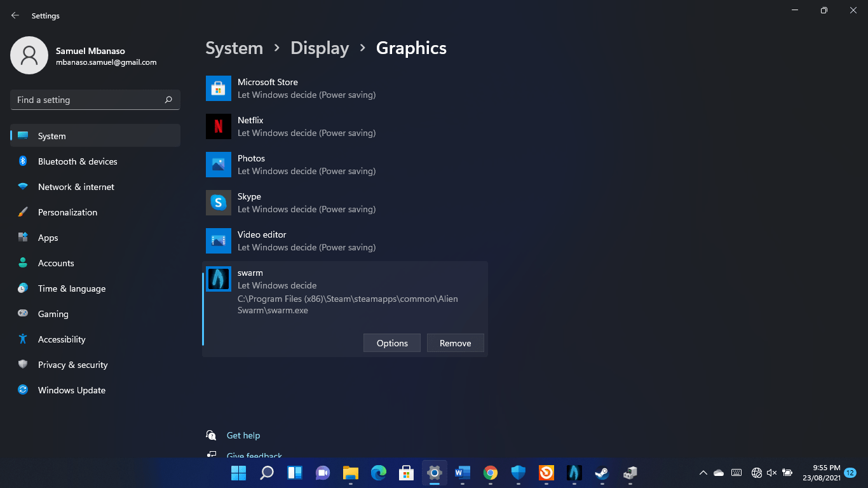Screen dimensions: 868x488
Task: Click the battery tray icon
Action: coord(787,473)
